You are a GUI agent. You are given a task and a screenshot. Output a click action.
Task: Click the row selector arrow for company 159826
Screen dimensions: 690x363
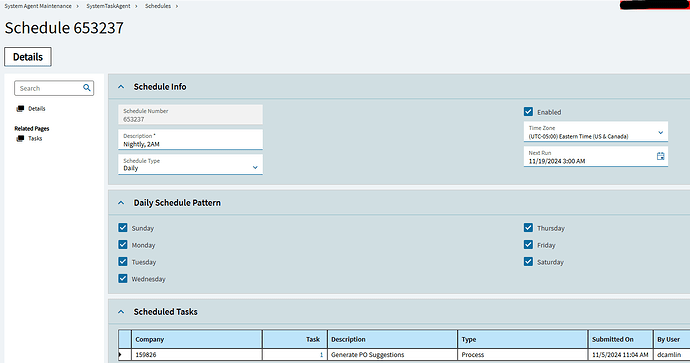[120, 354]
